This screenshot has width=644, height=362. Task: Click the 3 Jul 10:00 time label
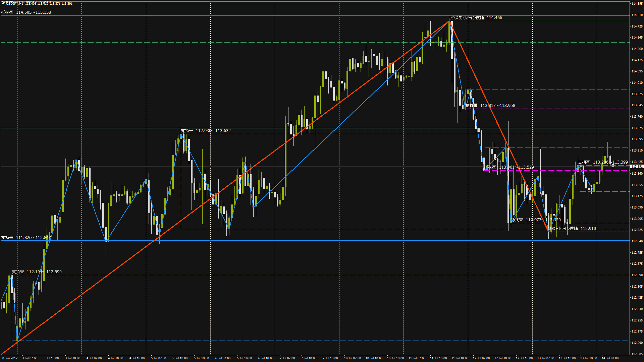(51, 358)
